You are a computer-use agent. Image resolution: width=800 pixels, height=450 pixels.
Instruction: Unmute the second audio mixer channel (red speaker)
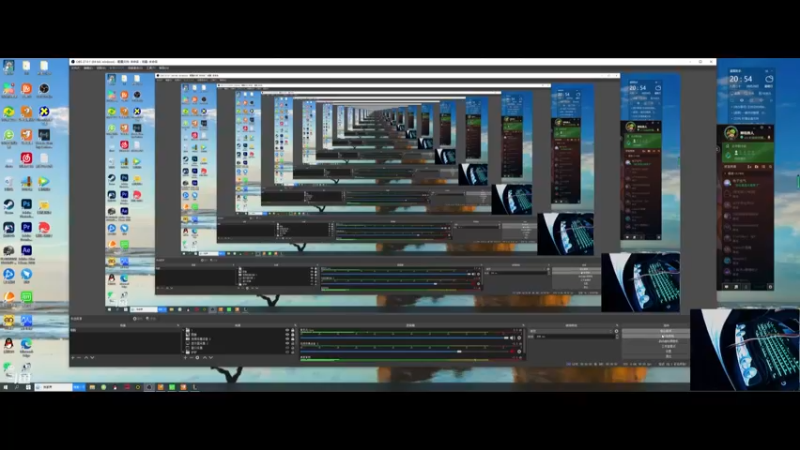512,352
